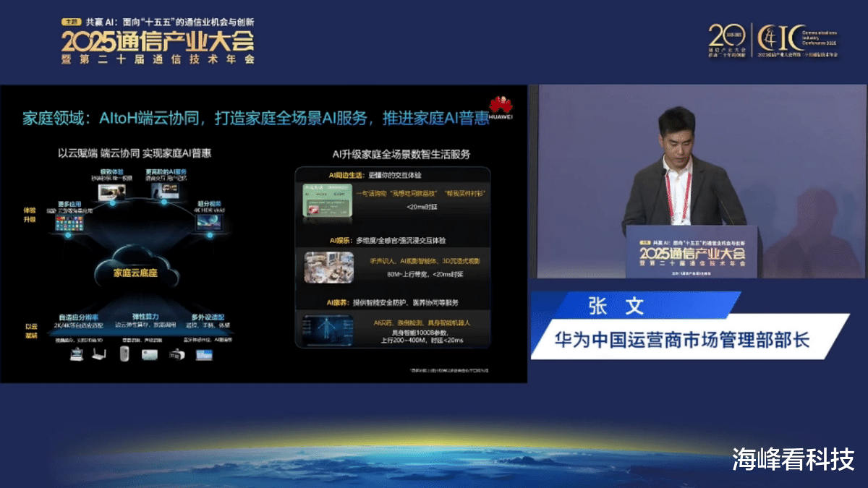
Task: Click the 暨第二十届通信技术年会 subtitle at top left
Action: coord(158,59)
